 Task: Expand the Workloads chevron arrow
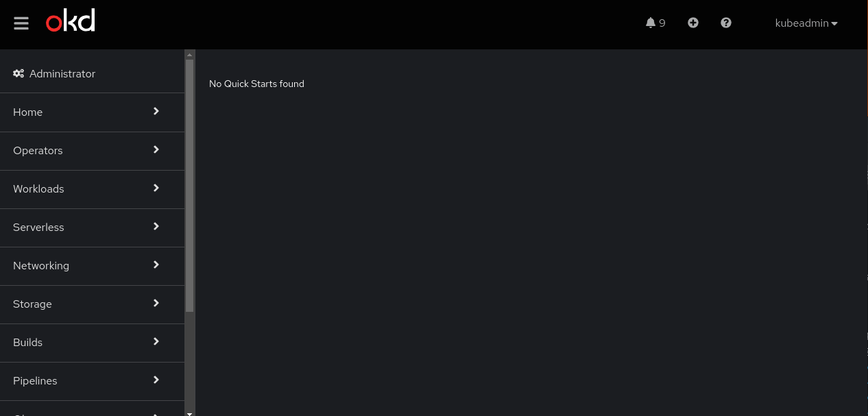click(156, 188)
